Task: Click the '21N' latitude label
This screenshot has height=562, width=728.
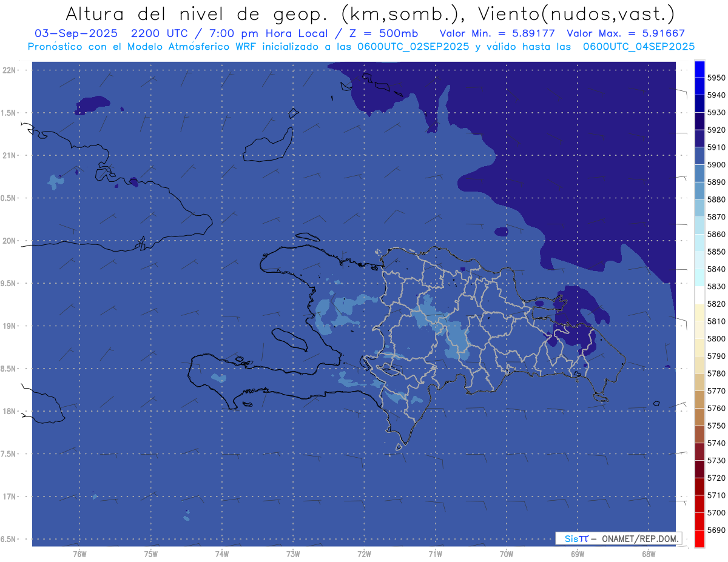Action: tap(10, 155)
